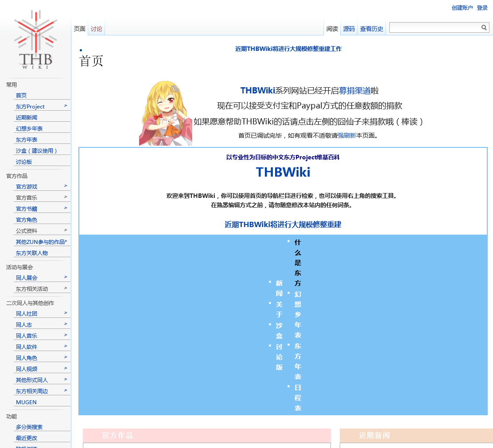The height and width of the screenshot is (448, 493).
Task: Open 讨论板 sidebar link
Action: (24, 162)
